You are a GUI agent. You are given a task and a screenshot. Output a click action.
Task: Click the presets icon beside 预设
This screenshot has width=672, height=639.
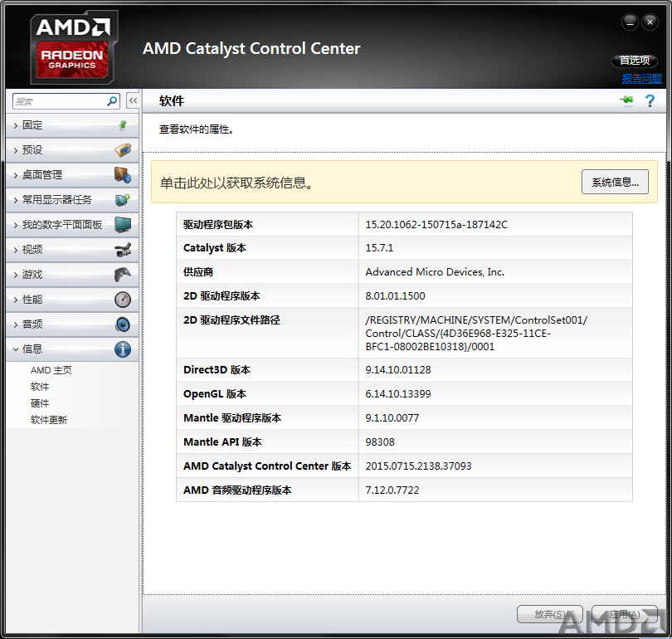click(x=123, y=150)
